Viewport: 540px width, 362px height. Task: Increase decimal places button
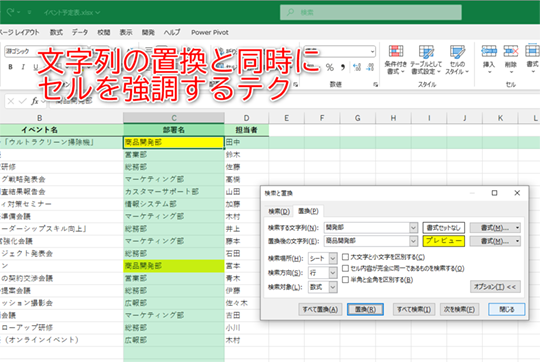357,67
